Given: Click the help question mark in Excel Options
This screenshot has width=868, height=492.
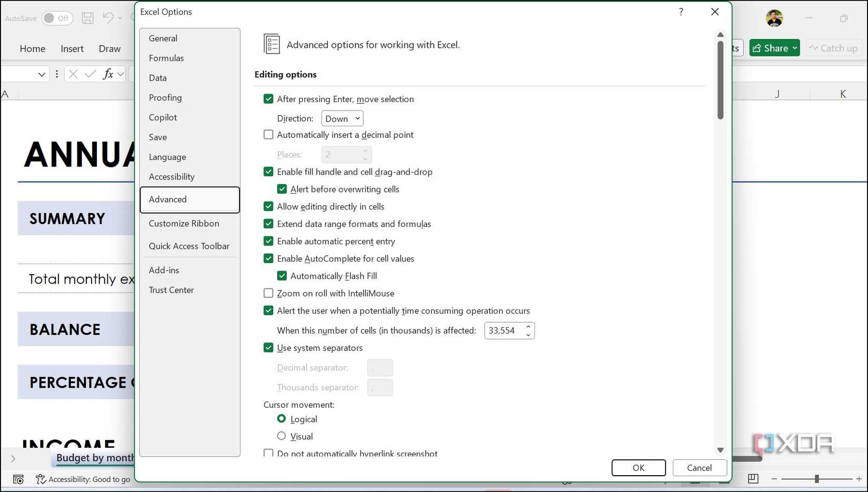Looking at the screenshot, I should point(681,12).
